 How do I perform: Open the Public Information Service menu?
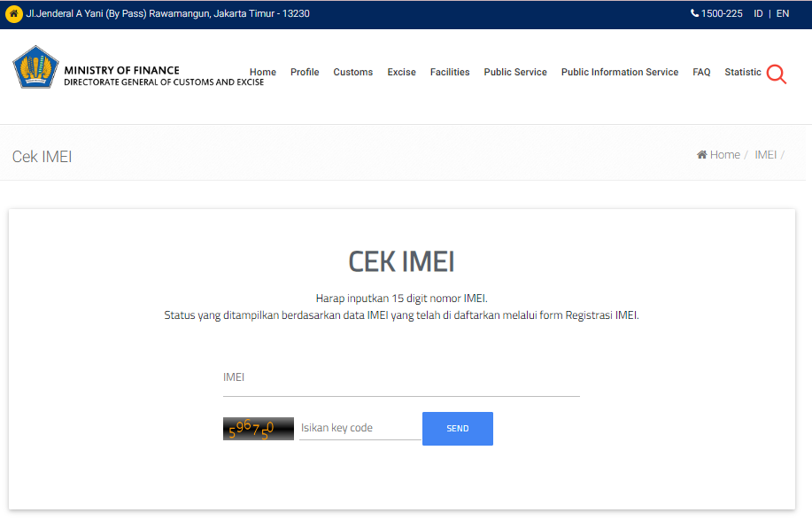(619, 72)
